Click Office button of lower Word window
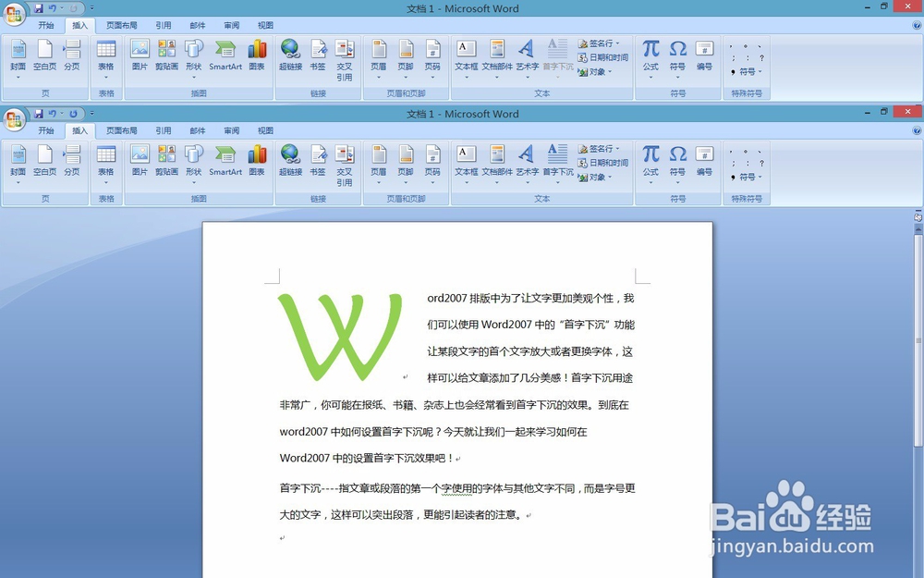 (14, 119)
